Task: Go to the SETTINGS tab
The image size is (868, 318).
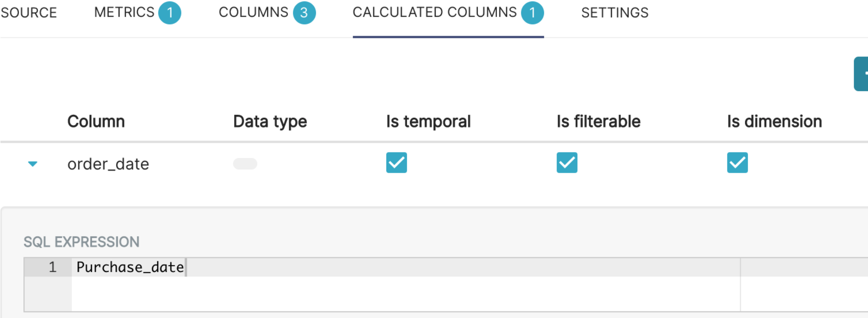Action: pyautogui.click(x=614, y=13)
